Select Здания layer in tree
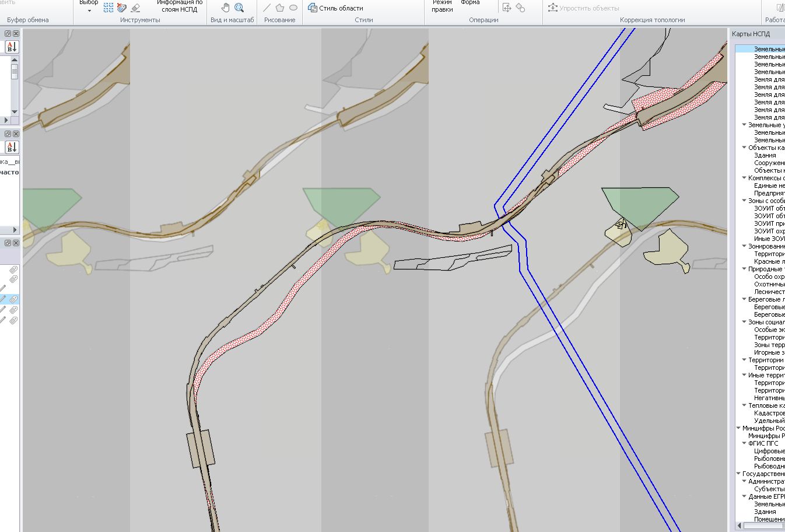The image size is (785, 532). tap(765, 155)
